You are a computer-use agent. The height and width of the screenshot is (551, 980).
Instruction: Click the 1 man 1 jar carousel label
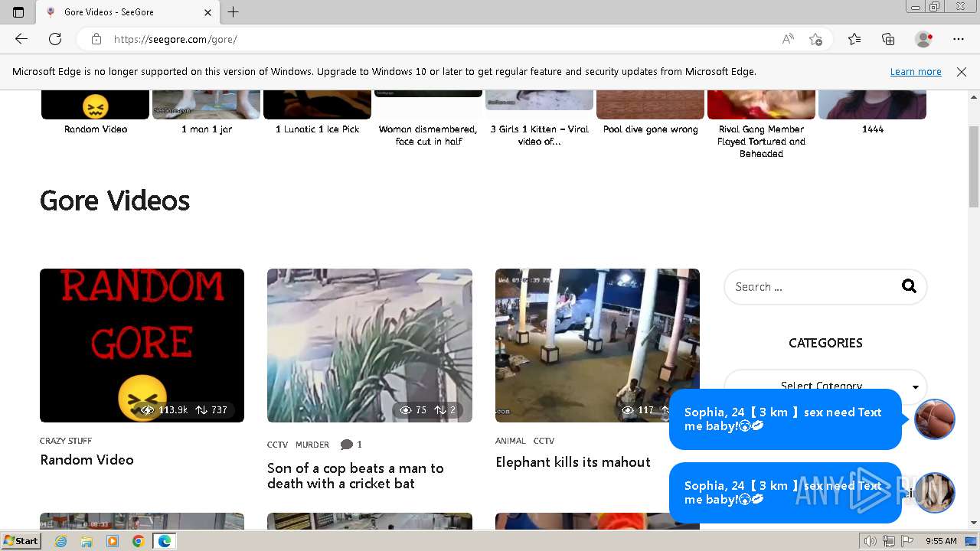[207, 129]
